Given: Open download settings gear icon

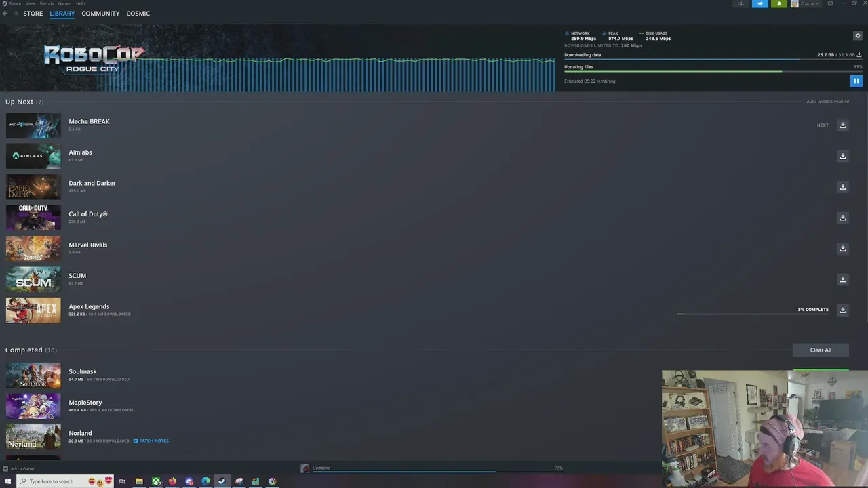Looking at the screenshot, I should pos(858,35).
